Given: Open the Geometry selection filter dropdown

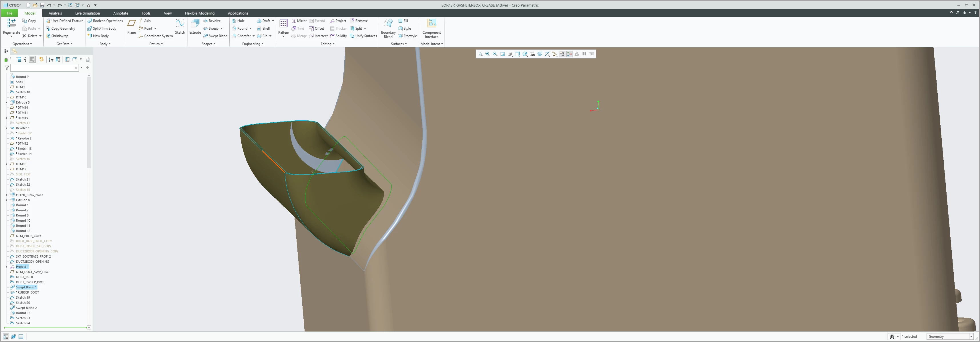Looking at the screenshot, I should [971, 337].
